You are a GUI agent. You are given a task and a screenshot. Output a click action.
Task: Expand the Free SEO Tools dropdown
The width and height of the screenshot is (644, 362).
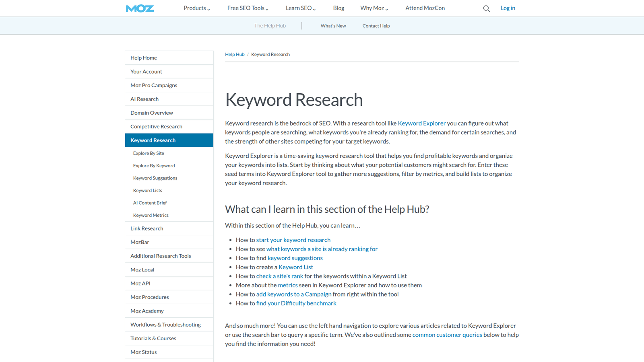pos(248,8)
